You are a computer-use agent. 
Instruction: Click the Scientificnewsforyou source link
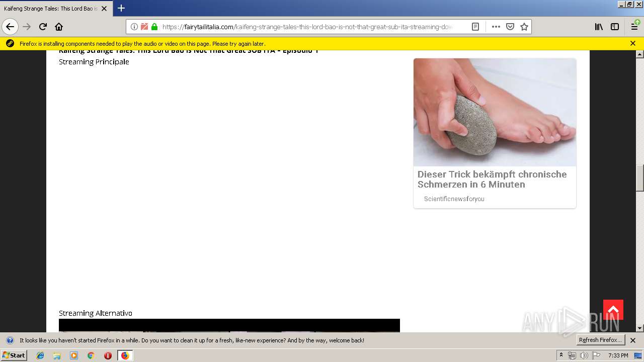(454, 199)
